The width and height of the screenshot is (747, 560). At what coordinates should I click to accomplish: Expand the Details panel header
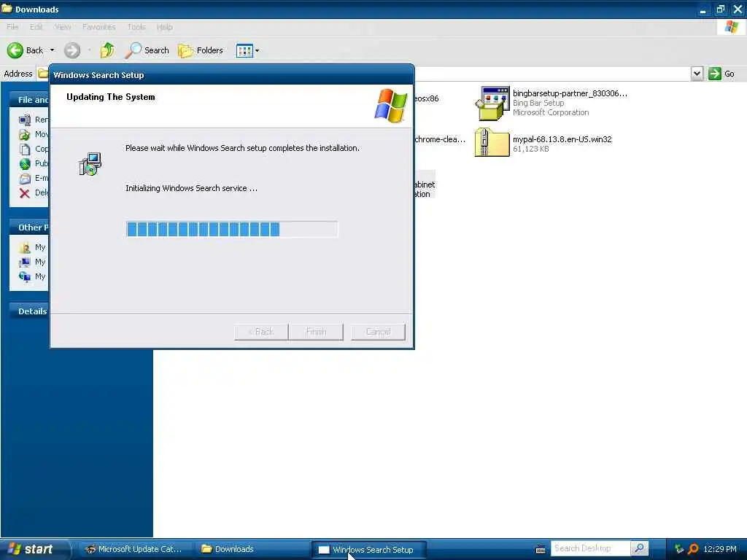[x=29, y=311]
